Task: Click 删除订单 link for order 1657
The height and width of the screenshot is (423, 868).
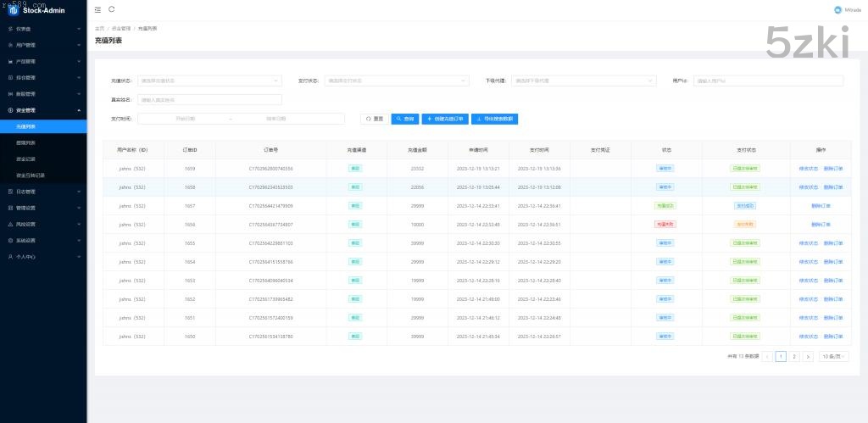Action: tap(821, 206)
